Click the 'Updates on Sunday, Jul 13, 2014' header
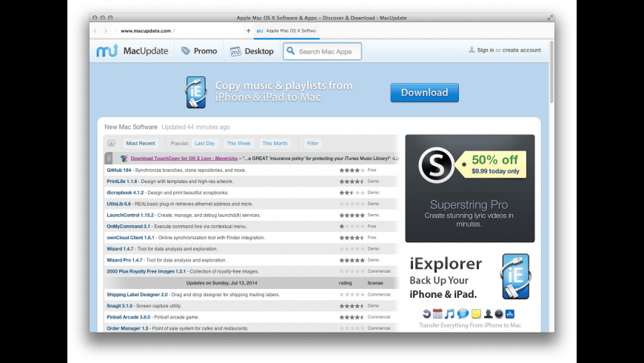 pyautogui.click(x=222, y=283)
